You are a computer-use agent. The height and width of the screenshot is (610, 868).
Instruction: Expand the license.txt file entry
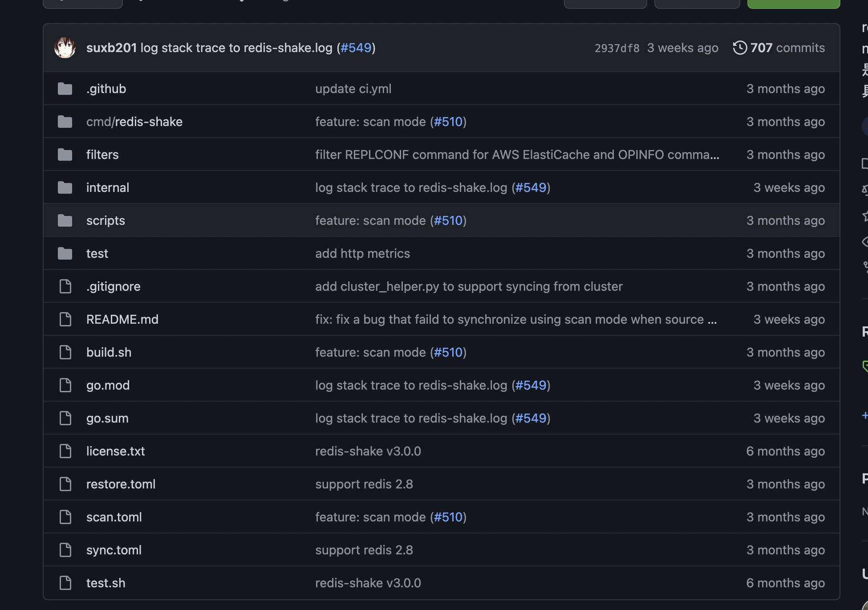[x=116, y=450]
